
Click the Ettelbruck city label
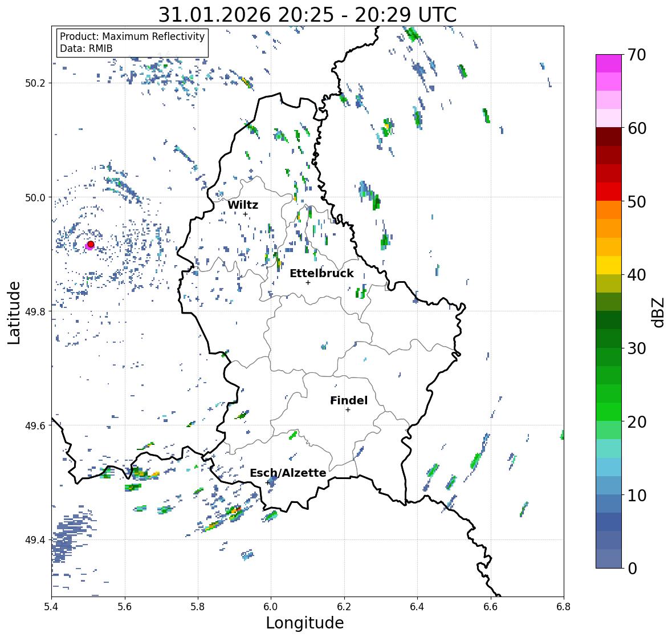click(x=322, y=274)
